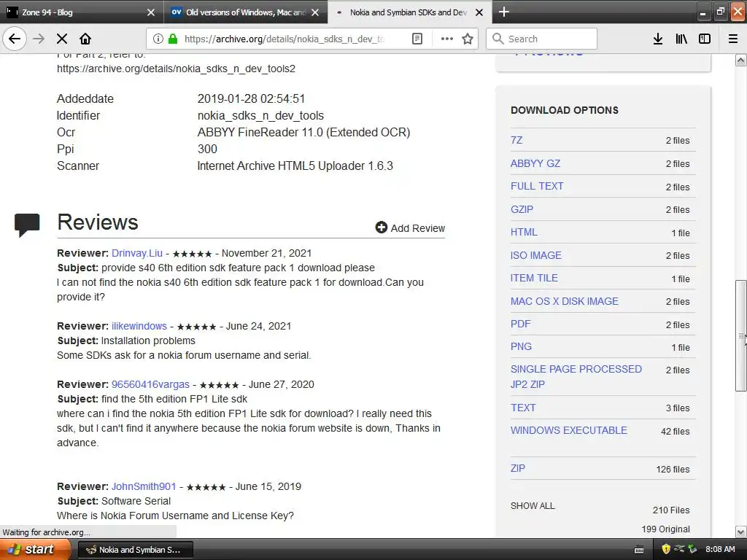Expand the MAC OS X DISK IMAGE option
Screen dimensions: 747x560
tap(565, 301)
